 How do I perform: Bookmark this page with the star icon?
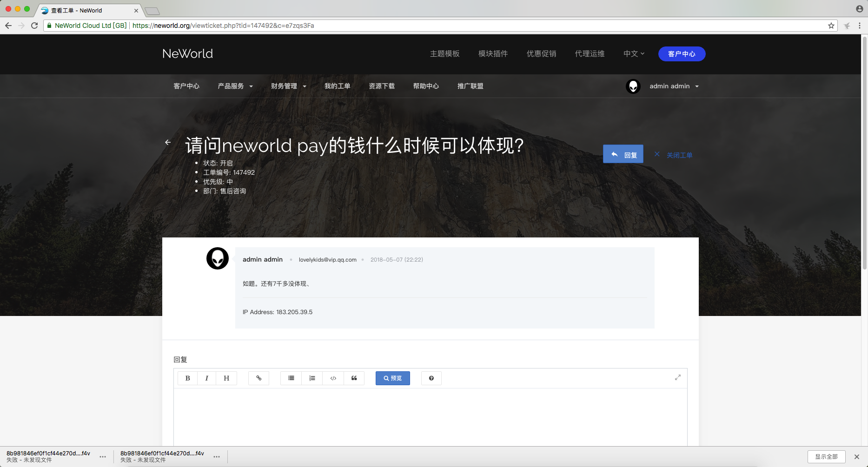pos(831,26)
